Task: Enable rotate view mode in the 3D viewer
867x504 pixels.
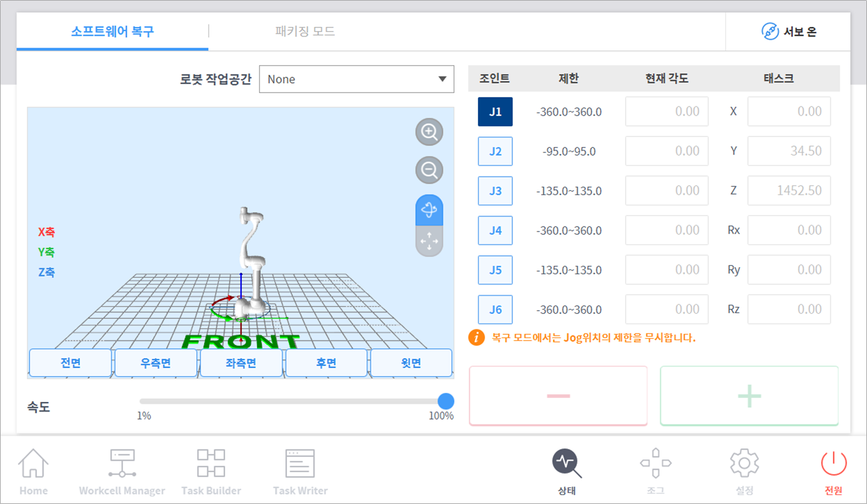Action: 429,211
